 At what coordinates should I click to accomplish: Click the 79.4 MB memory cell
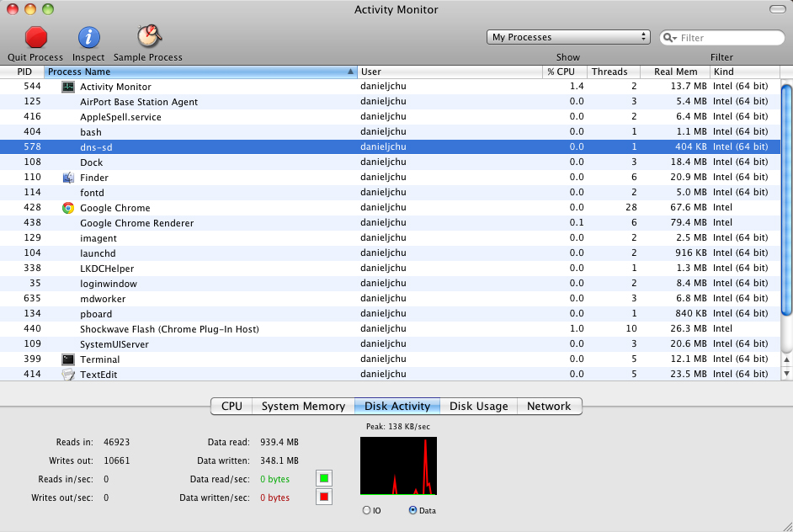tap(689, 222)
